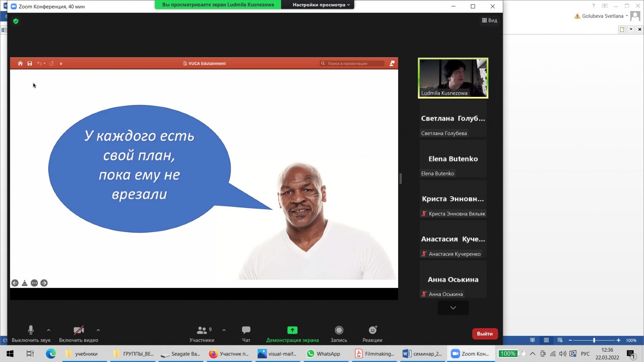The image size is (644, 362).
Task: Toggle the Windows Task View button
Action: tap(30, 354)
